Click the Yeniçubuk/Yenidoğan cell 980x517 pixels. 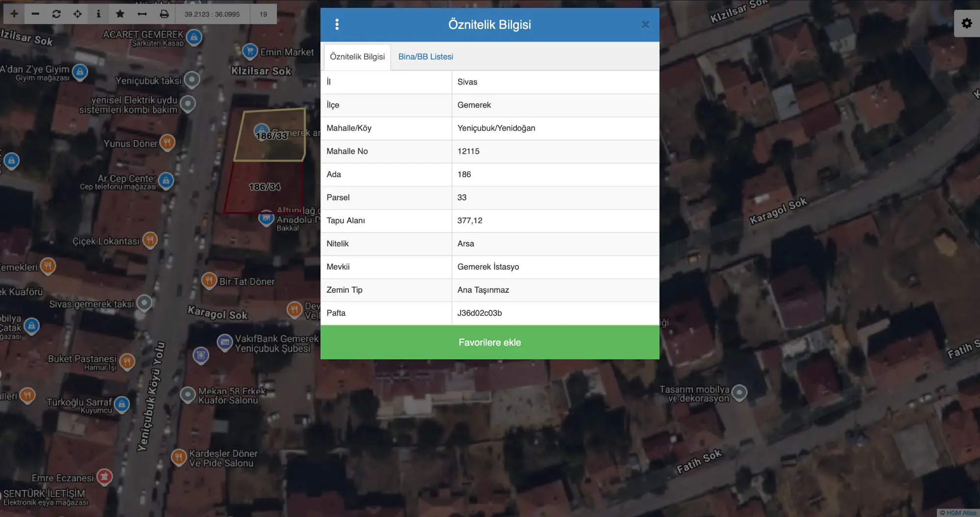coord(555,128)
